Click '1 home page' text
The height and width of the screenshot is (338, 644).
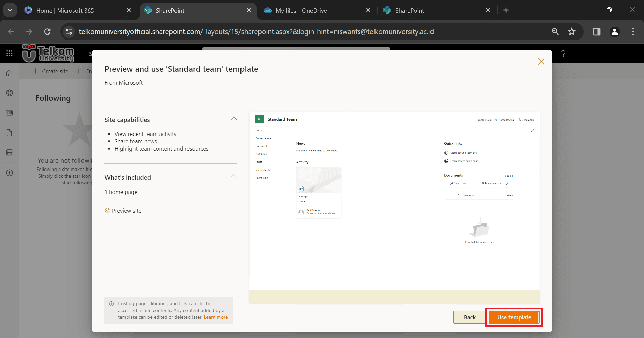click(x=121, y=192)
